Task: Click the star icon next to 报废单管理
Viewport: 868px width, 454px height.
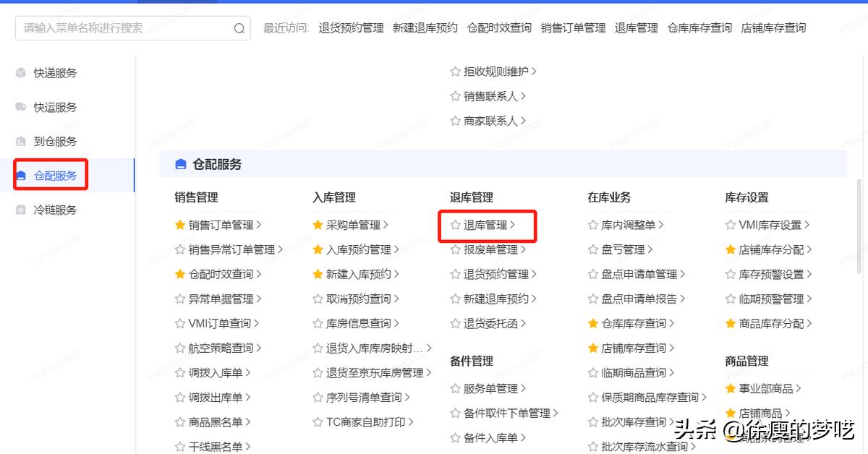Action: tap(457, 251)
